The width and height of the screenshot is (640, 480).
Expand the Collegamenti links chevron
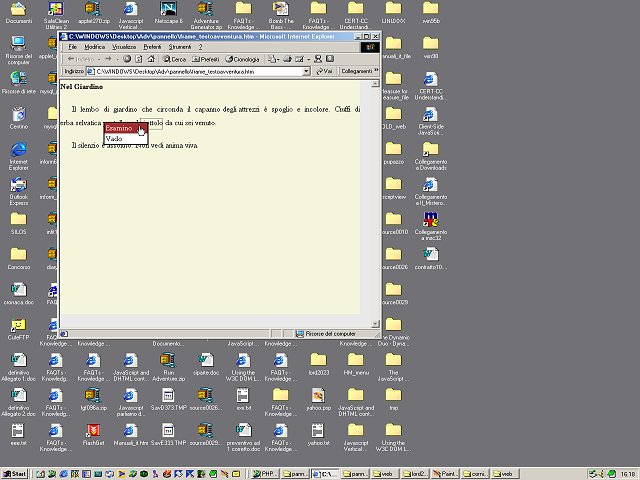tap(376, 71)
